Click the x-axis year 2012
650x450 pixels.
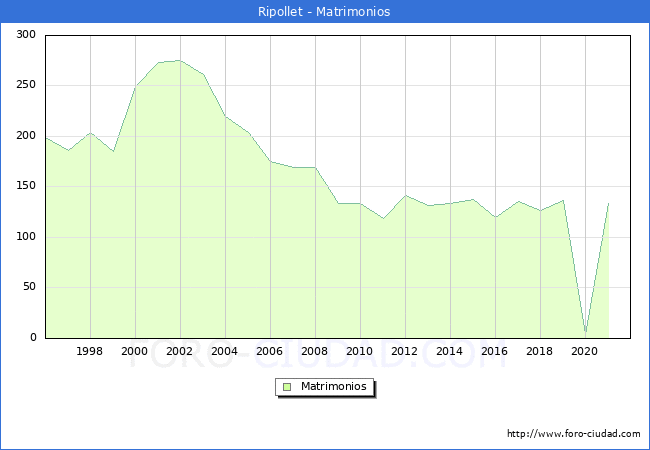(405, 351)
